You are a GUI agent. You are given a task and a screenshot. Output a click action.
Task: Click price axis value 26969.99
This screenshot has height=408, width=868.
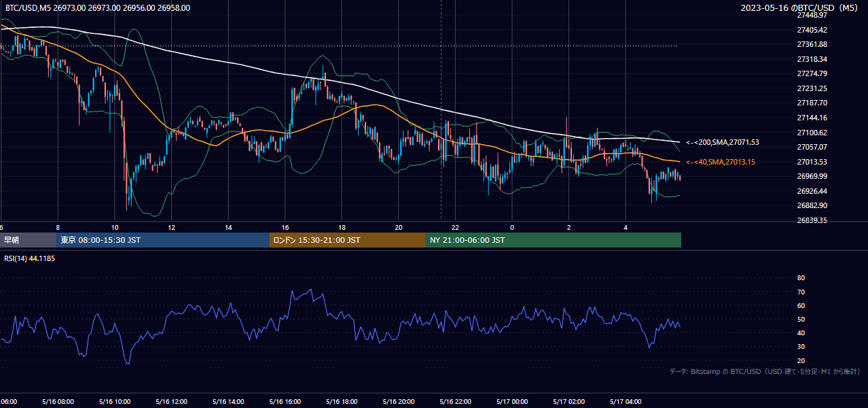812,176
